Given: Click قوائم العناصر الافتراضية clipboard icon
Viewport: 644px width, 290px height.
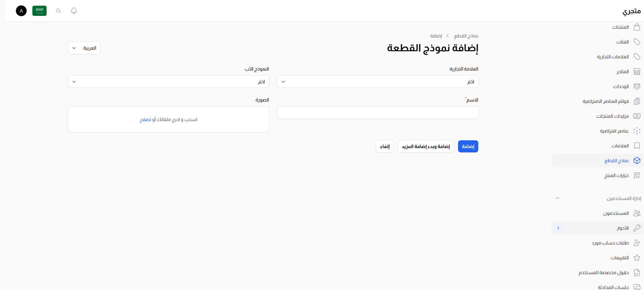Looking at the screenshot, I should click(637, 101).
